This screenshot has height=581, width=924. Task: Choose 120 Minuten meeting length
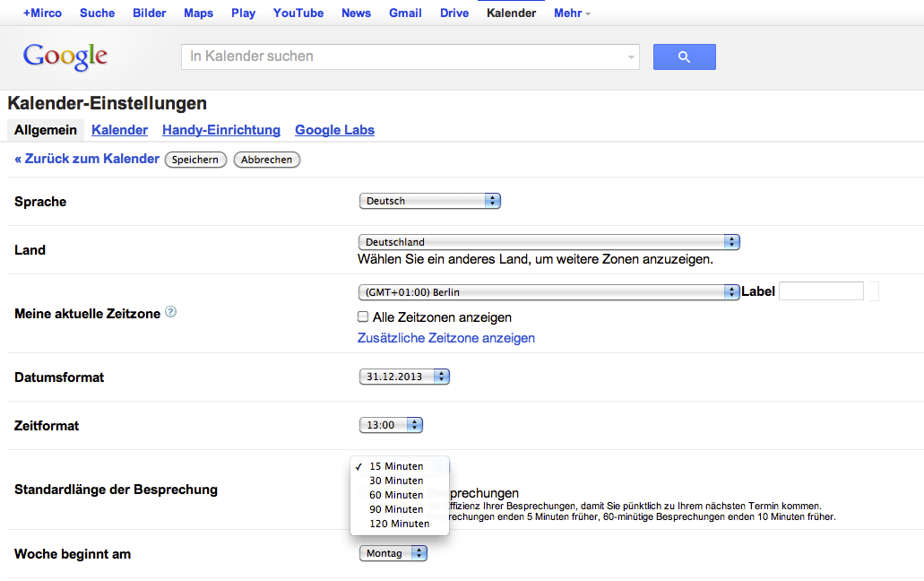[399, 524]
